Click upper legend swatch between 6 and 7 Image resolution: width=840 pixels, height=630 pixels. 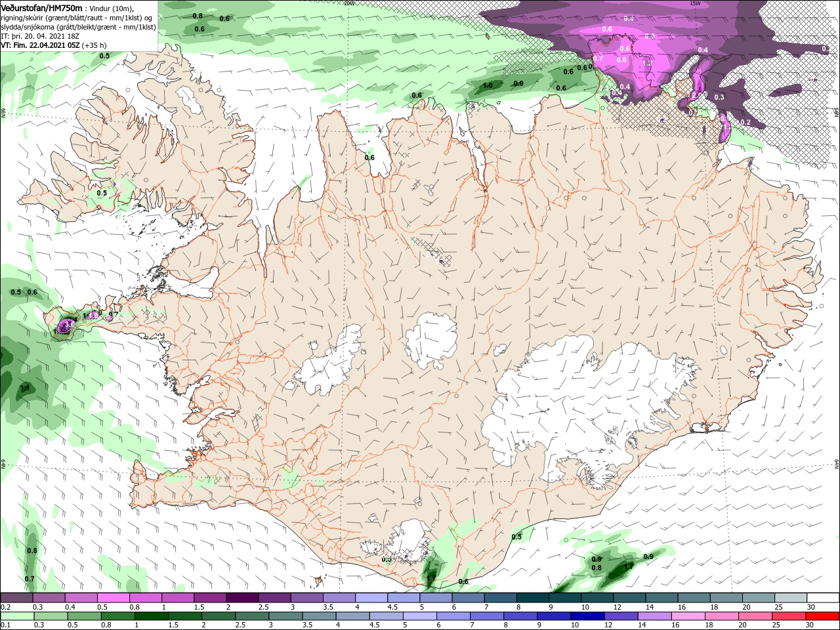pos(468,597)
